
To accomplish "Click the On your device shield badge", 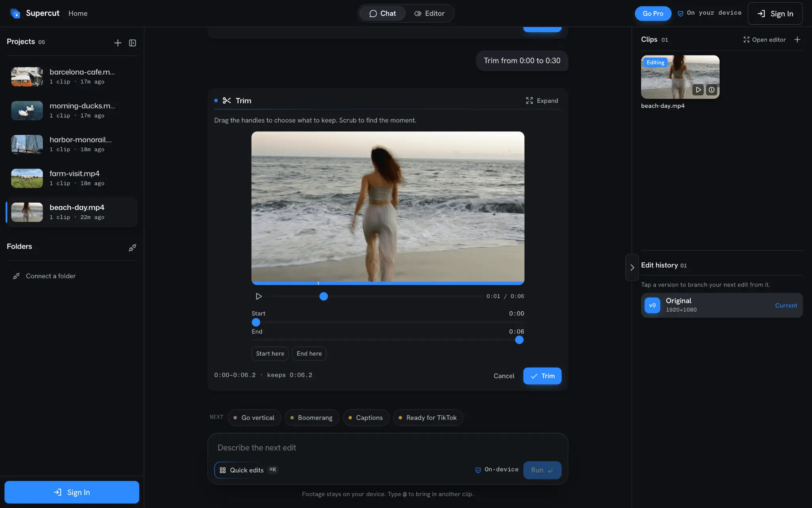I will coord(709,13).
